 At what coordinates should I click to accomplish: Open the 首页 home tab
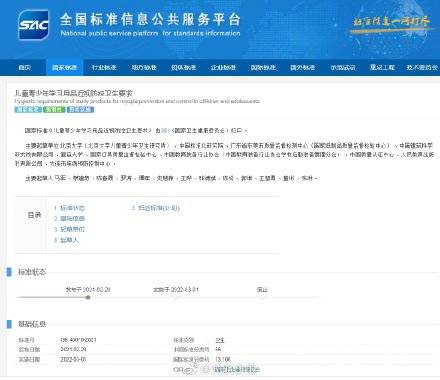click(25, 67)
